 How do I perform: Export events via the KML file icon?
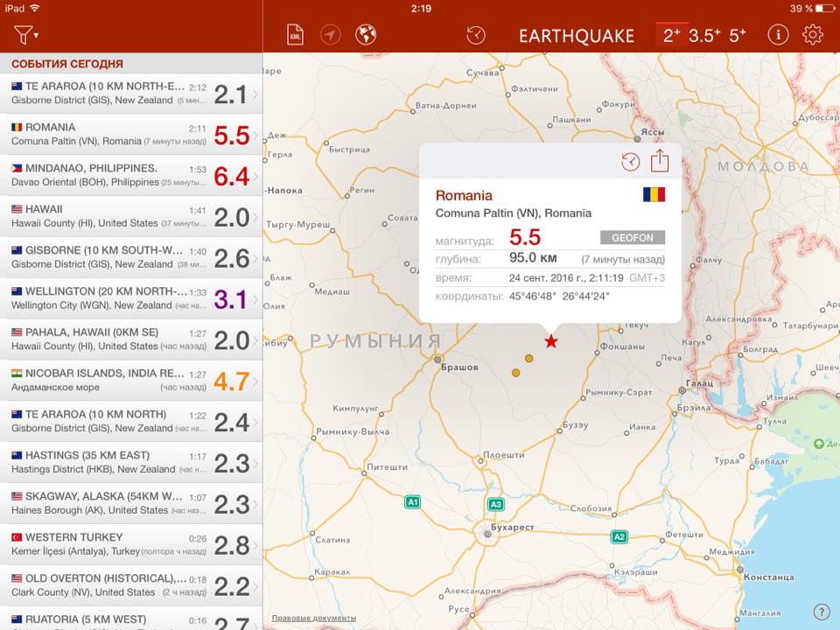tap(295, 35)
